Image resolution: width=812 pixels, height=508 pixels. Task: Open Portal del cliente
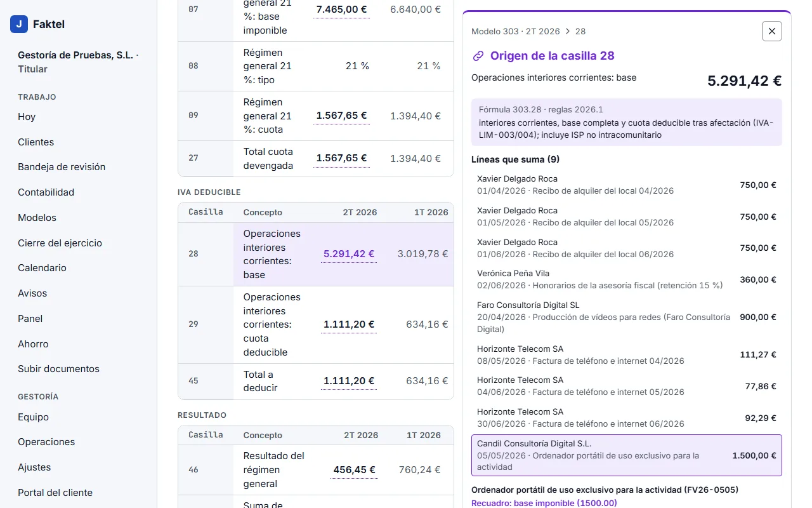coord(55,493)
